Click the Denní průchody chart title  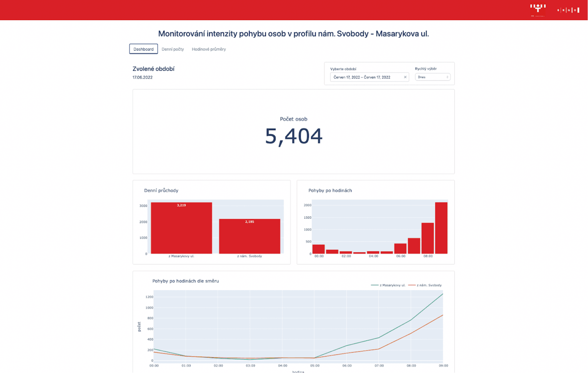point(161,191)
